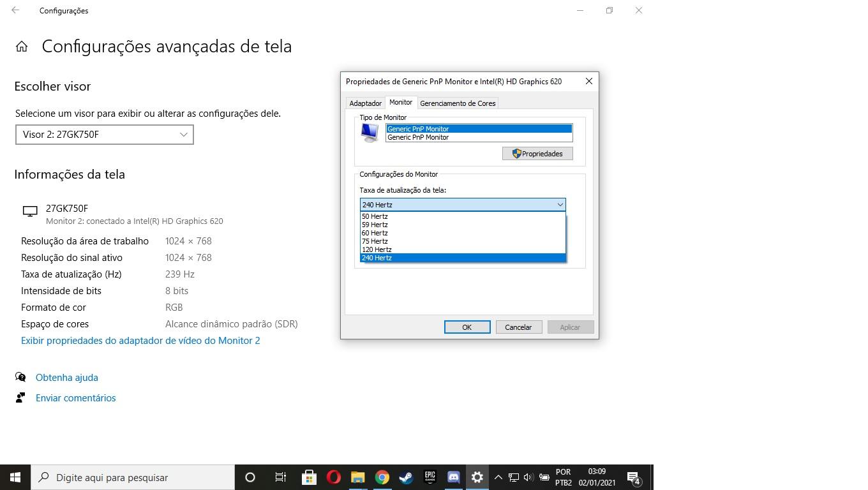Go back with the arrow icon
The height and width of the screenshot is (490, 868).
click(15, 10)
